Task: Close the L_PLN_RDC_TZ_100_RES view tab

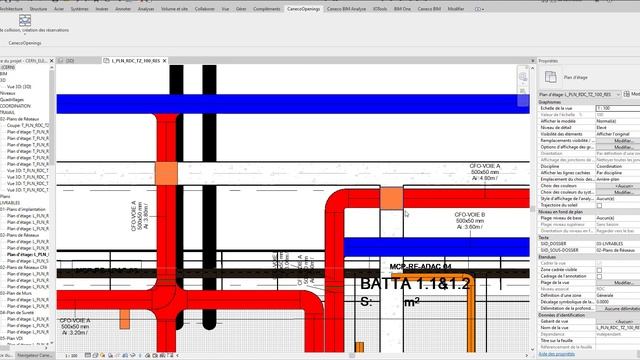Action: pyautogui.click(x=164, y=60)
